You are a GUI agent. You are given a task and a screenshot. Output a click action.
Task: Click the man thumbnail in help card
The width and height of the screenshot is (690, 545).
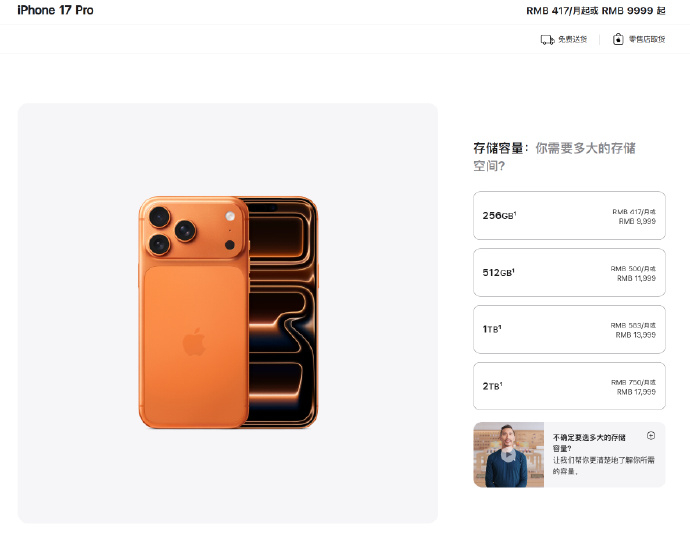509,455
